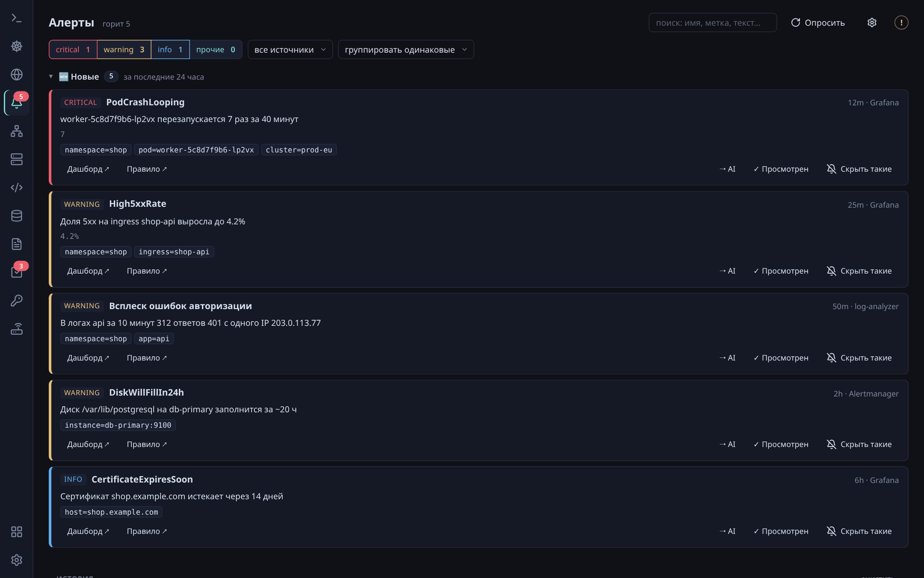Send Всплеск ошибок авторизации alert to AI
Image resolution: width=924 pixels, height=578 pixels.
727,358
